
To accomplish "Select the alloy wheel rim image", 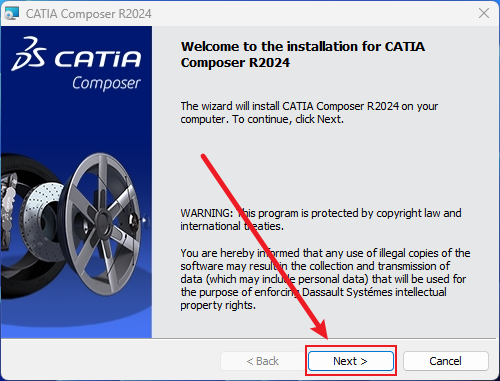I will (102, 224).
